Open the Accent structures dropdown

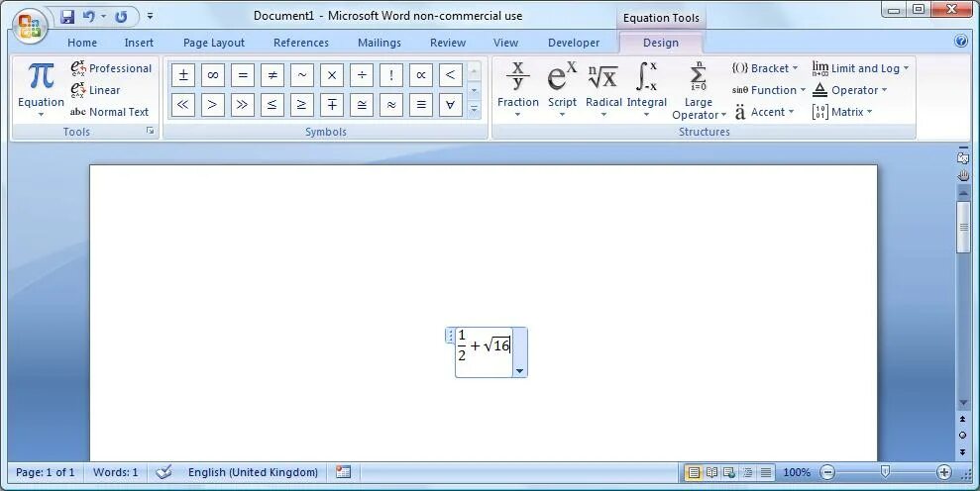(763, 112)
